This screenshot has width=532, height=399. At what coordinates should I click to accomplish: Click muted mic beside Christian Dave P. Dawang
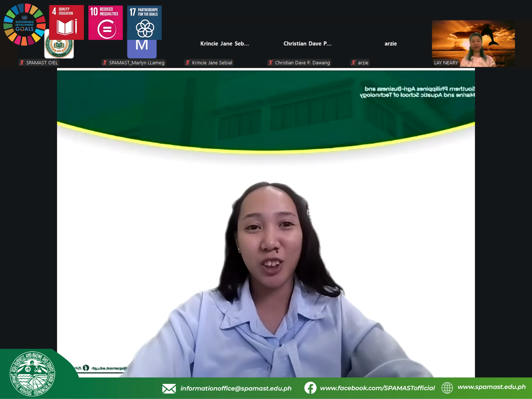271,63
